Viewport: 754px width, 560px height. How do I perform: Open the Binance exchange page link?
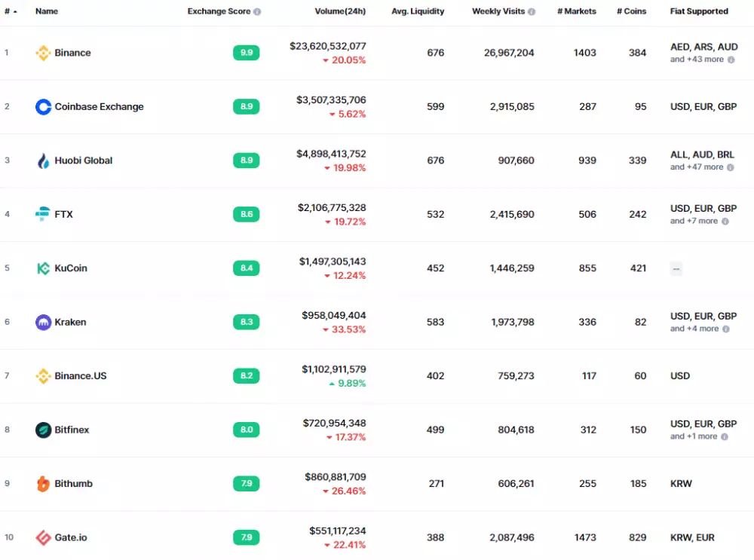(x=72, y=53)
